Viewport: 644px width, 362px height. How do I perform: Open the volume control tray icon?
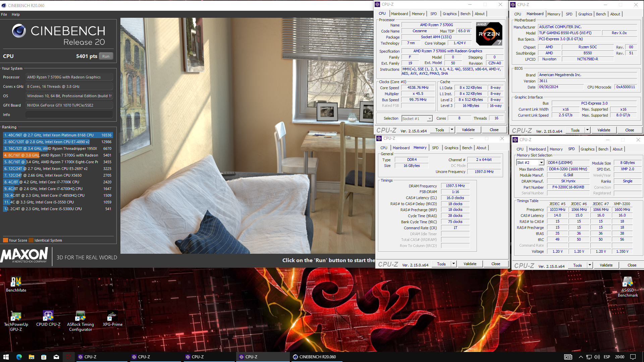(597, 357)
